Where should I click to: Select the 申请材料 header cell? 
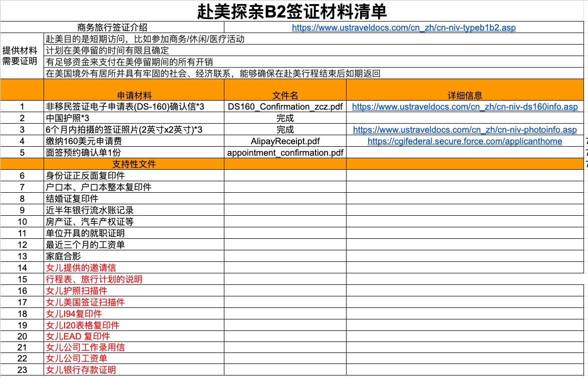pos(134,90)
